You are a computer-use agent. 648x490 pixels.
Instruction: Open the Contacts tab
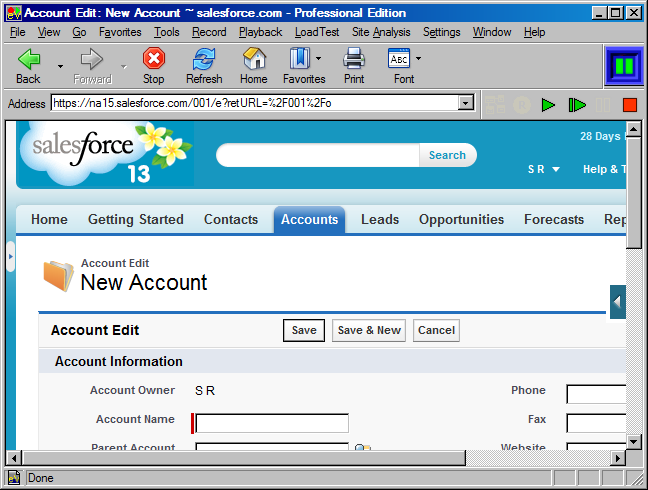(x=231, y=219)
